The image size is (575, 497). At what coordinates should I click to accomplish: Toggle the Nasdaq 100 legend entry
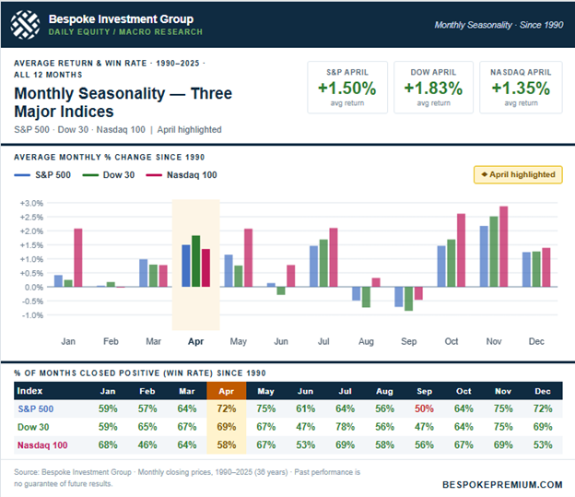pos(182,175)
